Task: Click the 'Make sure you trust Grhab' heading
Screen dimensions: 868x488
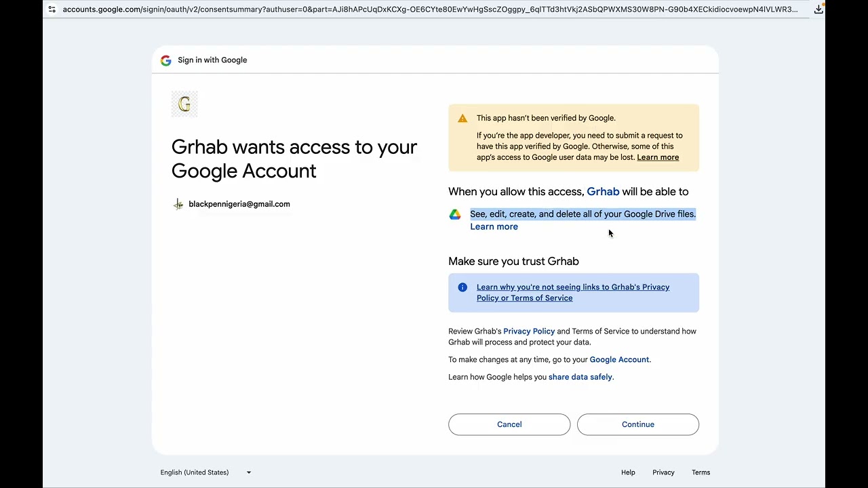Action: pos(513,262)
